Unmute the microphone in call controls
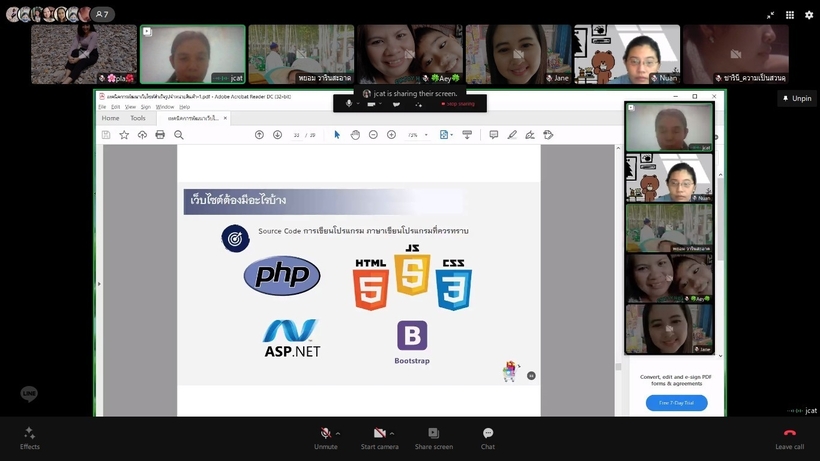Viewport: 820px width, 461px height. pos(325,438)
